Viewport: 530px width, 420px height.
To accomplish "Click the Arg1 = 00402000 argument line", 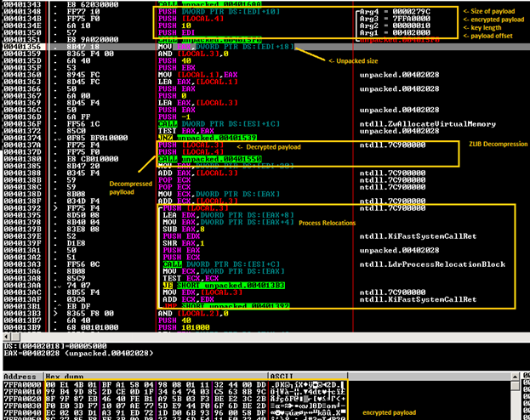I will point(390,34).
